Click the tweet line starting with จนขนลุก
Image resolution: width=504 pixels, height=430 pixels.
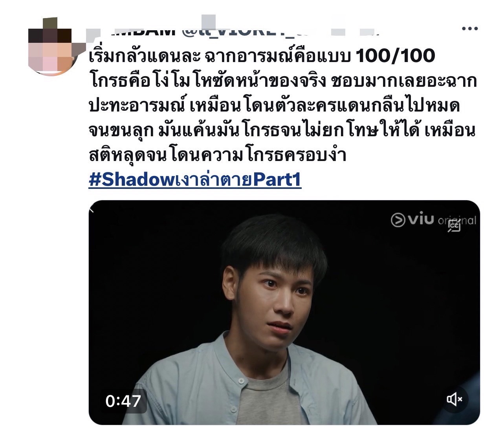pyautogui.click(x=282, y=131)
